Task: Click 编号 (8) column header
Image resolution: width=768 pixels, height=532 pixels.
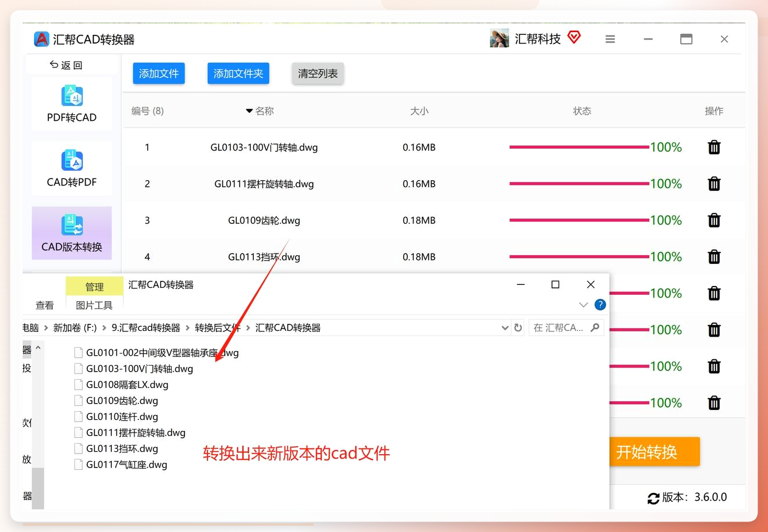Action: (148, 111)
